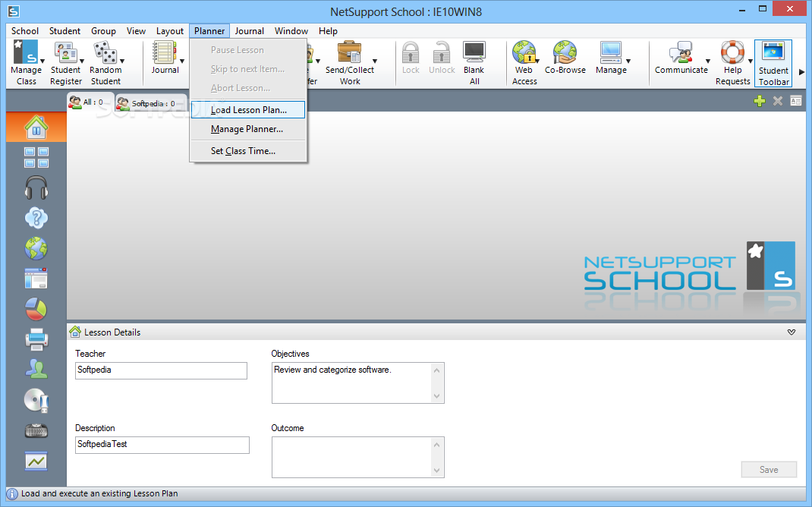Click the Description input field
This screenshot has height=507, width=812.
[162, 445]
